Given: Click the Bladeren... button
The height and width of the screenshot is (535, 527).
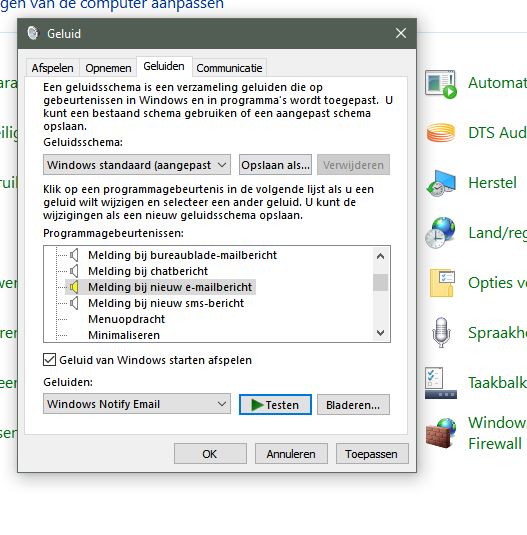Looking at the screenshot, I should (353, 405).
